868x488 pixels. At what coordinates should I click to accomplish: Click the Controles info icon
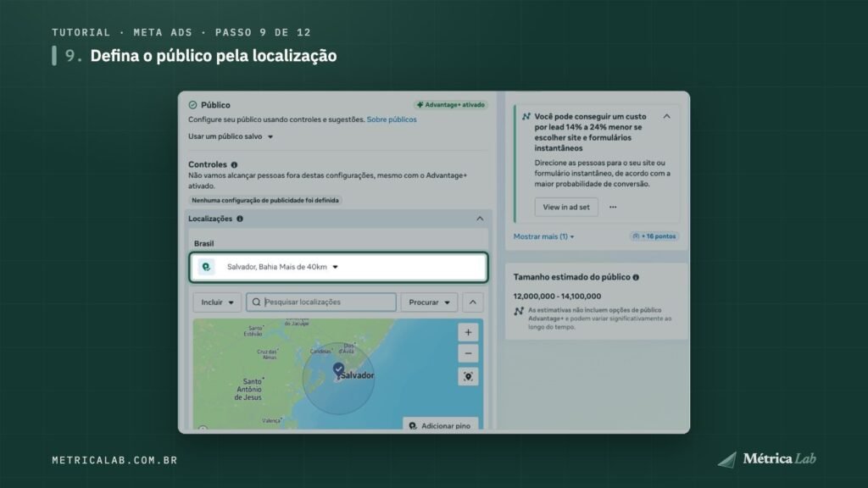pos(234,165)
